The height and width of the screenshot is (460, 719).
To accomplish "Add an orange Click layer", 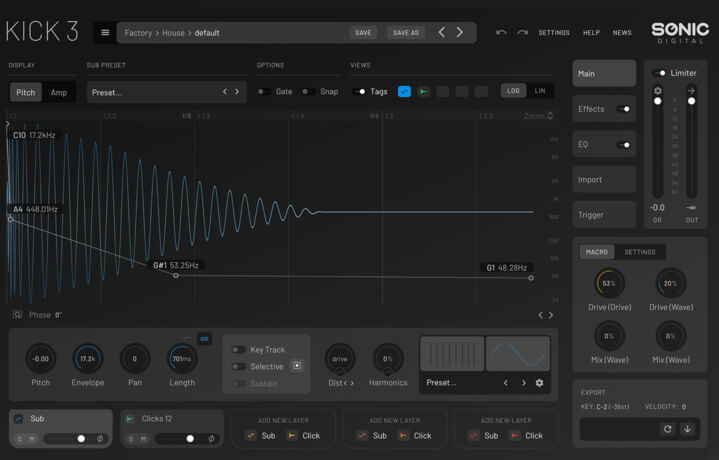I will coord(415,435).
